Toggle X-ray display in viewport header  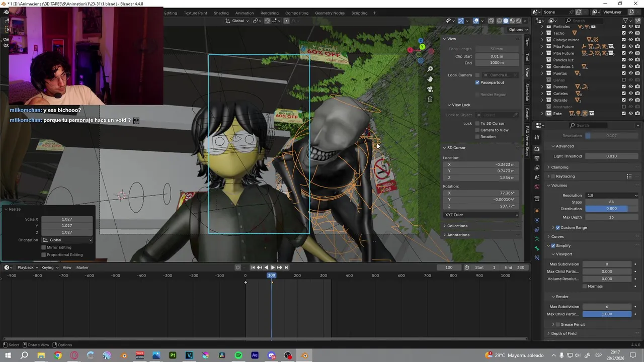[491, 21]
